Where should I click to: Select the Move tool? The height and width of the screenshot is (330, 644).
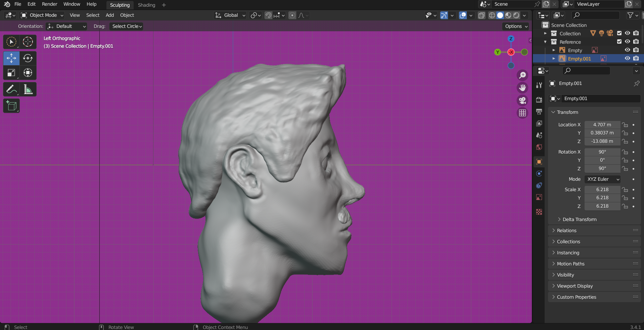tap(11, 58)
